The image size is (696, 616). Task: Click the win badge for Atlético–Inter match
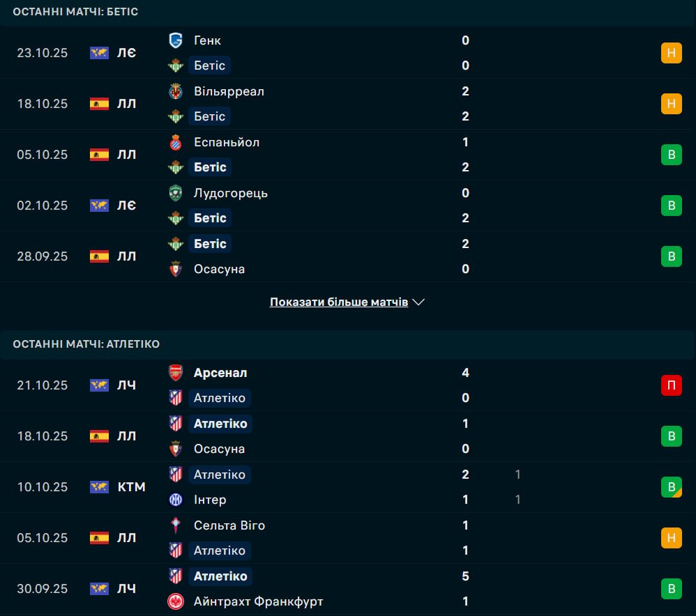tap(671, 487)
